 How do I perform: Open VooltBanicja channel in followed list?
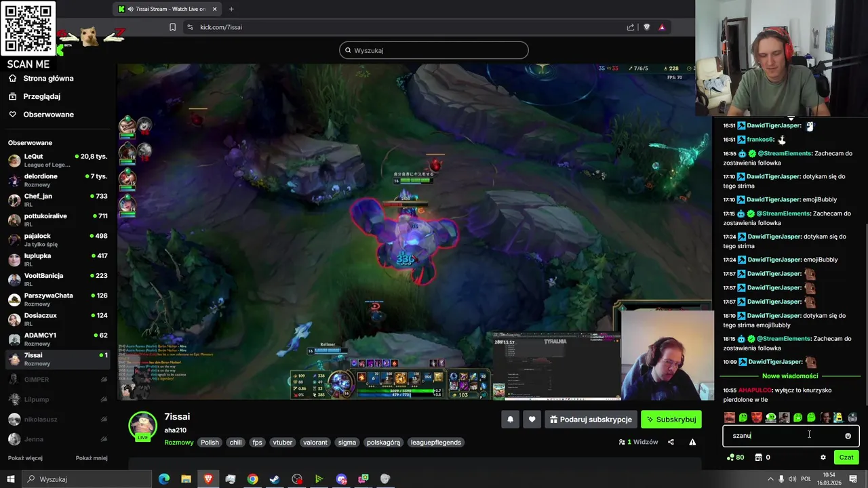(57, 280)
